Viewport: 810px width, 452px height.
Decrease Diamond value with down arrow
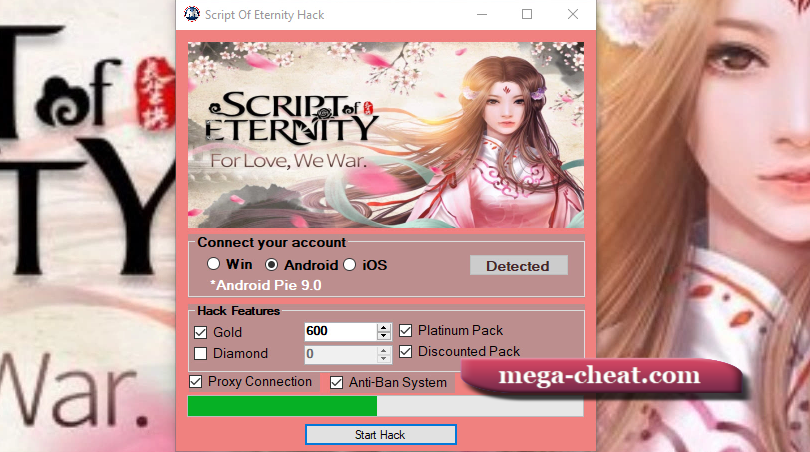(383, 359)
